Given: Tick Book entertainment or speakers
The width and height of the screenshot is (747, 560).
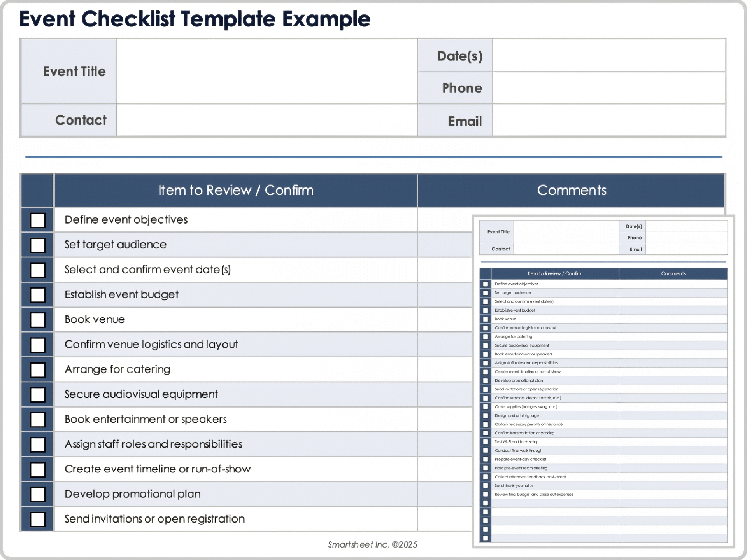Looking at the screenshot, I should point(37,419).
